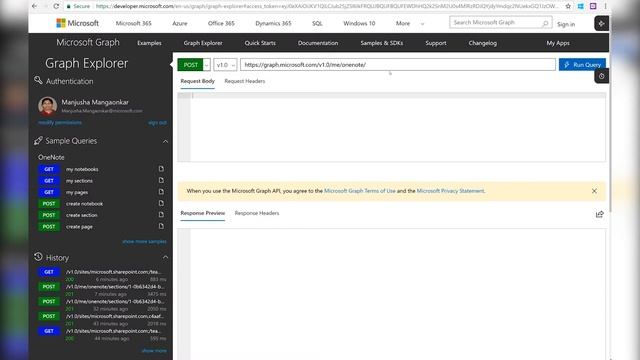Click the 'show more' history link
This screenshot has height=360, width=640.
click(154, 351)
